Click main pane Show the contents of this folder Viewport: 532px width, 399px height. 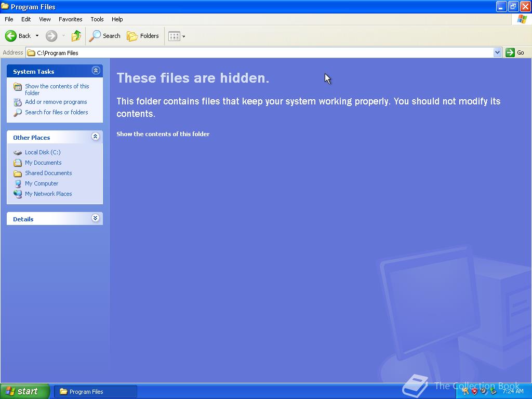click(163, 134)
